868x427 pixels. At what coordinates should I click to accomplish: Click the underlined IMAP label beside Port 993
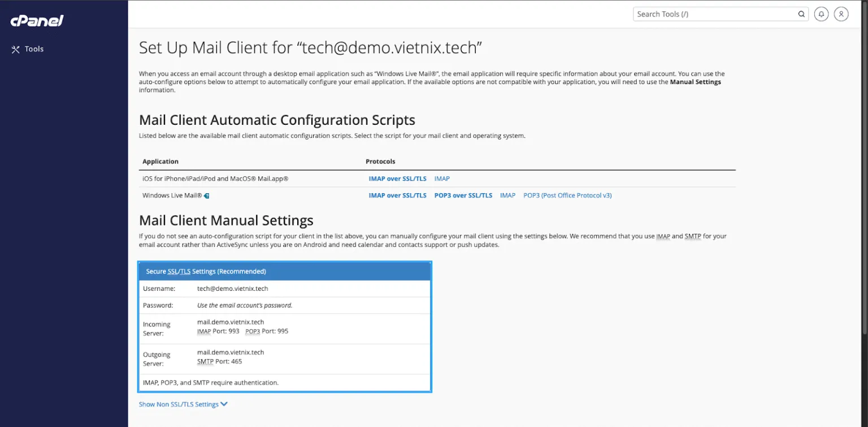(x=204, y=331)
